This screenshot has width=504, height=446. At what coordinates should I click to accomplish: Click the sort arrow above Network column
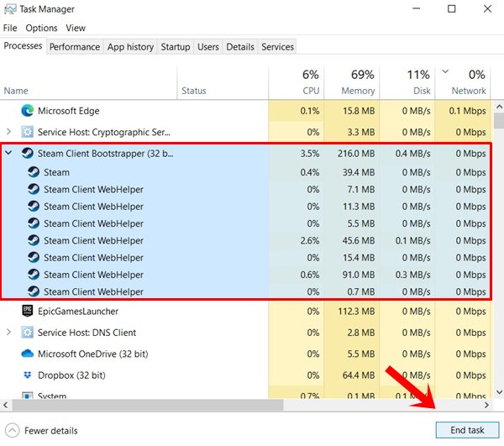445,71
